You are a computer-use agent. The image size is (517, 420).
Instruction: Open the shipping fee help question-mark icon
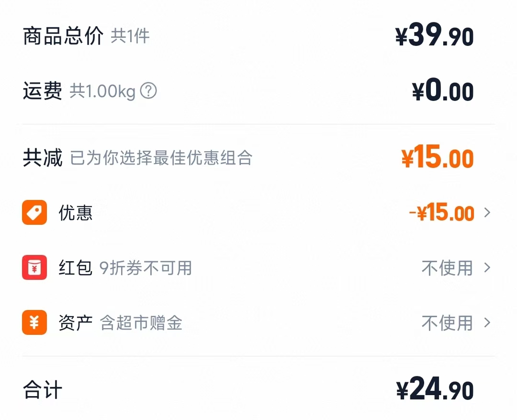click(x=149, y=91)
